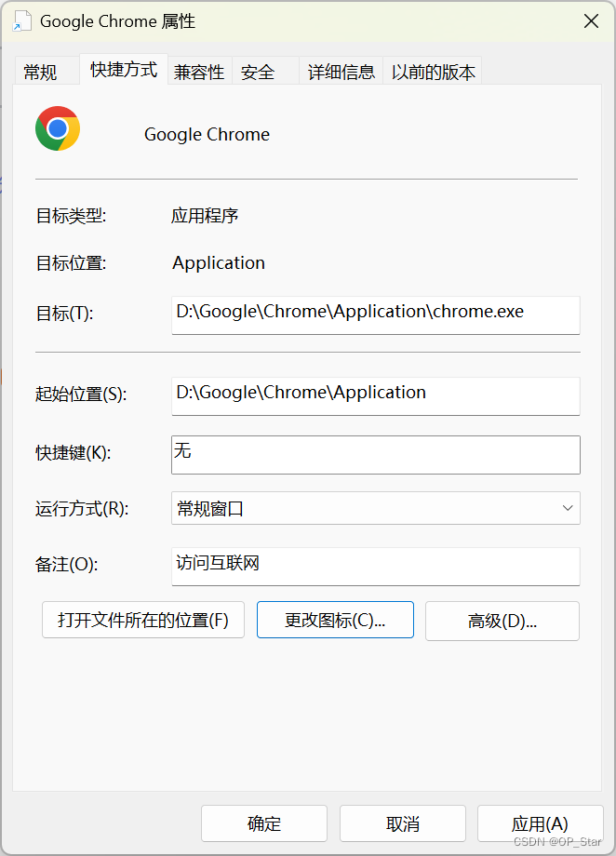Click the Google Chrome logo icon
Image resolution: width=616 pixels, height=856 pixels.
58,128
